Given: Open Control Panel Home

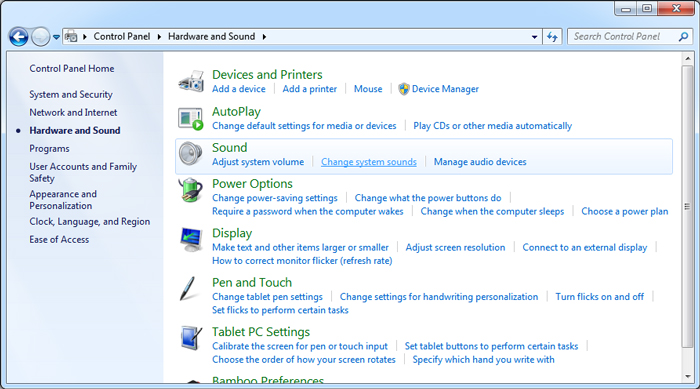Looking at the screenshot, I should (x=72, y=68).
